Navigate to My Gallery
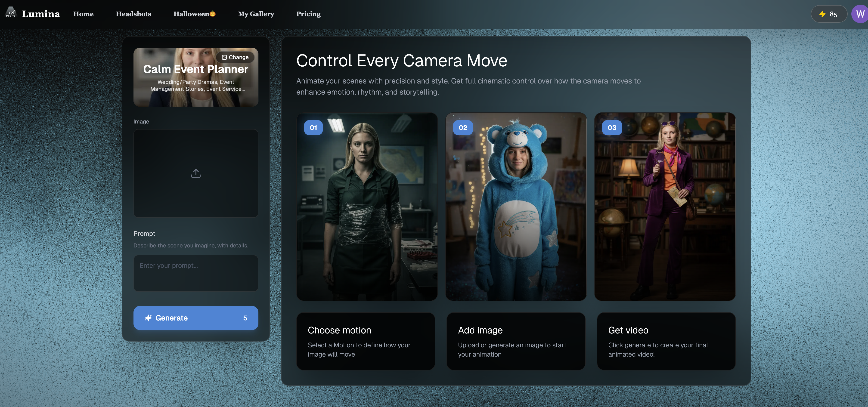Image resolution: width=868 pixels, height=407 pixels. tap(256, 14)
